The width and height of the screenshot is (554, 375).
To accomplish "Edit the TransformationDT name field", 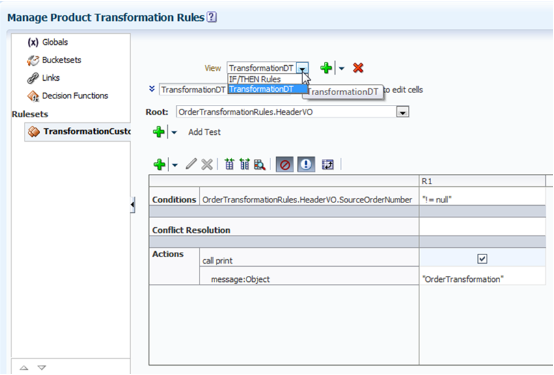I will pos(193,90).
